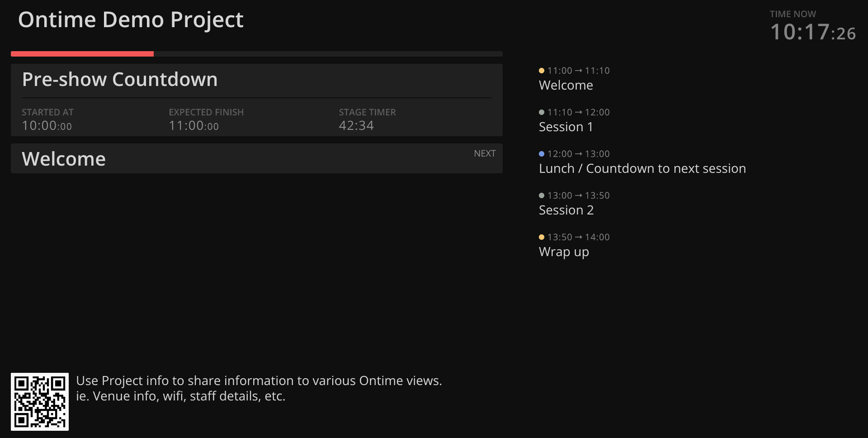Click the Ontime Demo Project heading
The image size is (868, 438).
(x=131, y=19)
